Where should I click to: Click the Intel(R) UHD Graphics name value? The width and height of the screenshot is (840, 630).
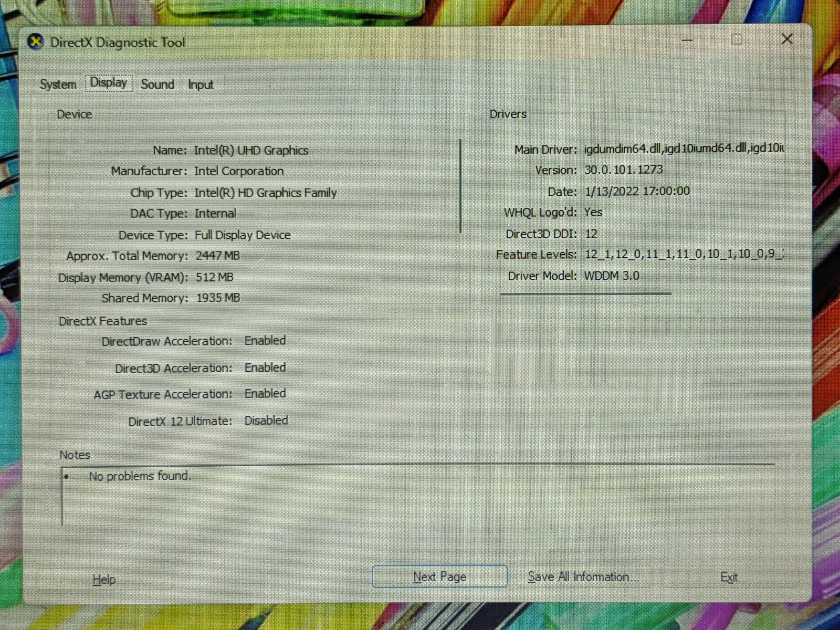(251, 151)
